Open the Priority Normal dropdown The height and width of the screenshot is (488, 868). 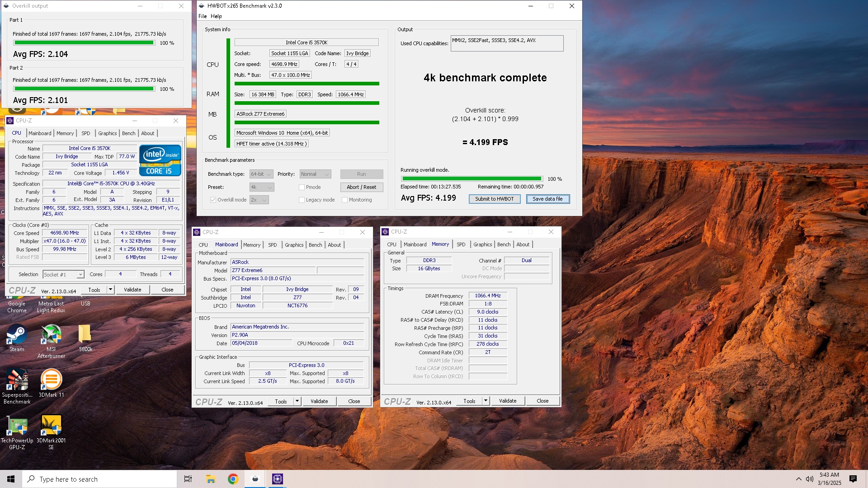pyautogui.click(x=315, y=174)
